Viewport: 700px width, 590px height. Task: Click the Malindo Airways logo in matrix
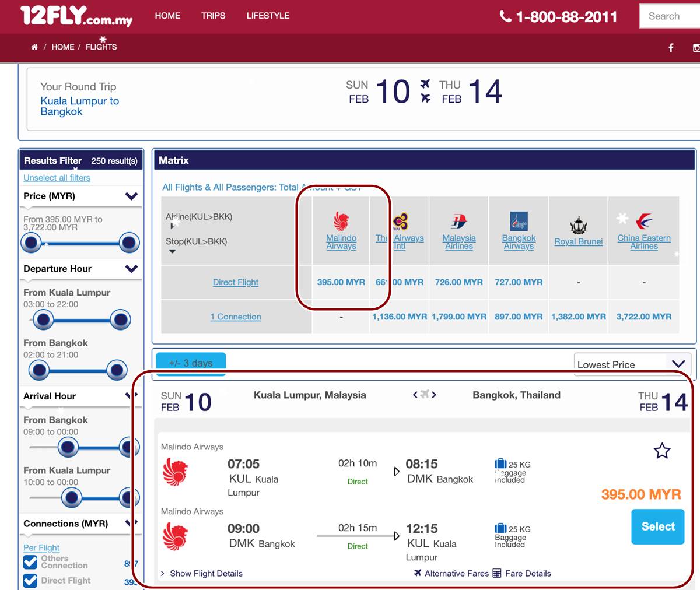[x=341, y=222]
